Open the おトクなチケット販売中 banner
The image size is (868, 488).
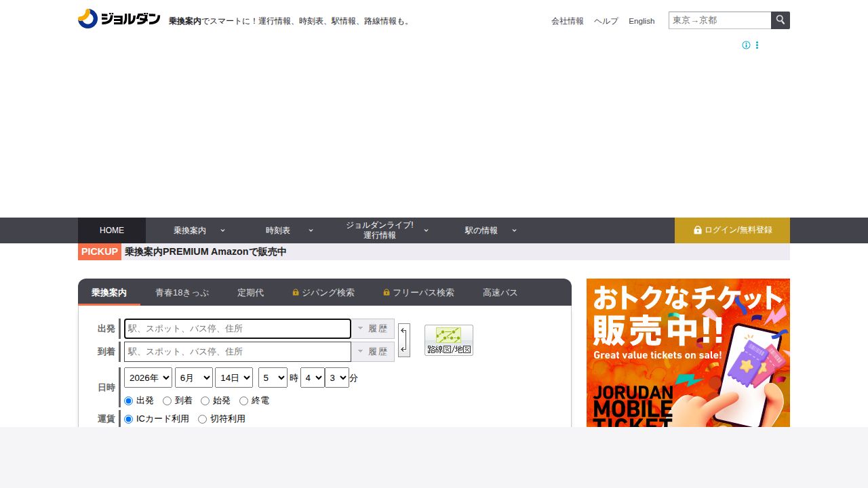tap(688, 352)
